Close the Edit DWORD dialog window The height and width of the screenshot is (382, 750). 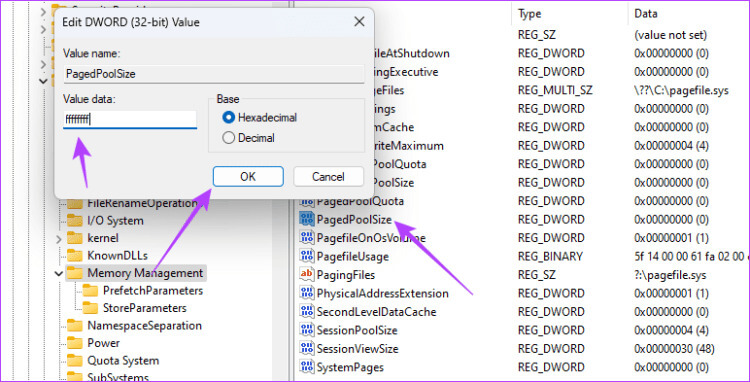[x=359, y=22]
